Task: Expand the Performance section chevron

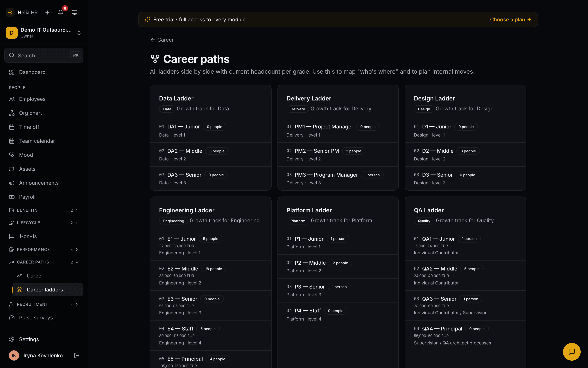Action: (x=77, y=250)
